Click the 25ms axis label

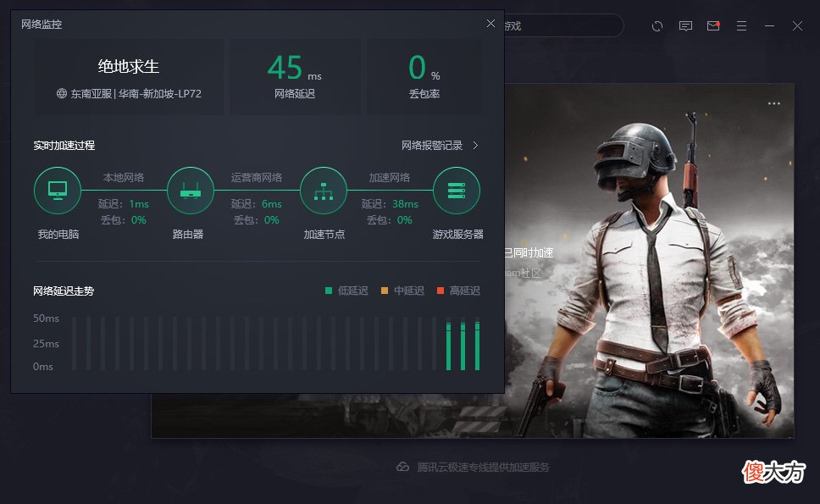pos(46,344)
